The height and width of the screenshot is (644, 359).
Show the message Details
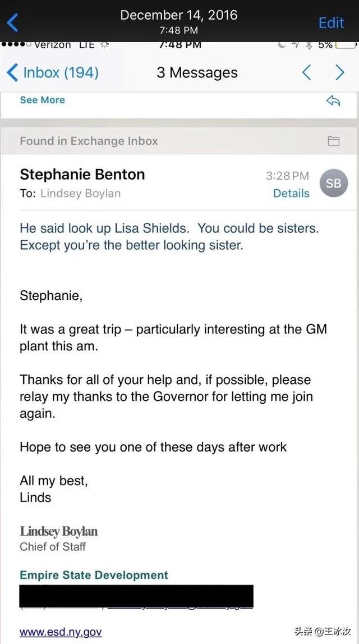(291, 193)
